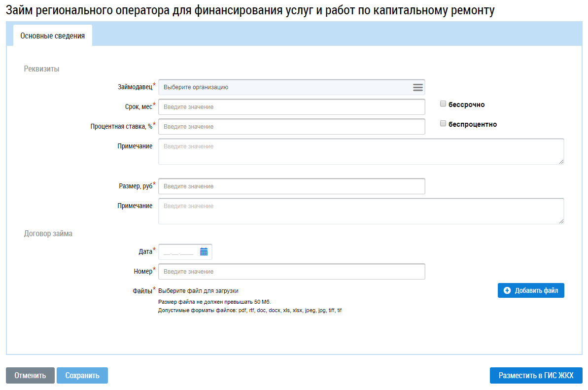The image size is (588, 390).
Task: Focus the Размер, руб input field
Action: coord(291,186)
